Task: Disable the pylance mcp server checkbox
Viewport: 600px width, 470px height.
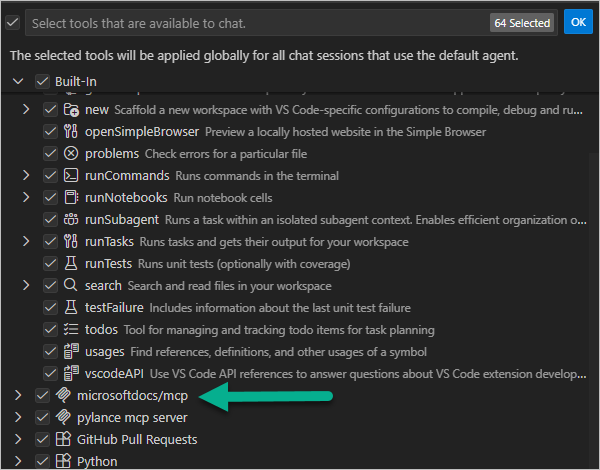Action: pos(42,418)
